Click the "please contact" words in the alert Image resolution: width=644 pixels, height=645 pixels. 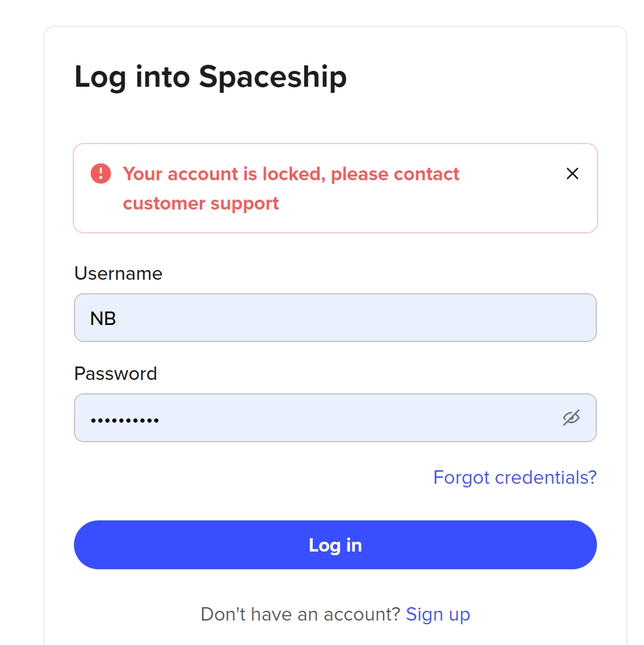pos(395,174)
